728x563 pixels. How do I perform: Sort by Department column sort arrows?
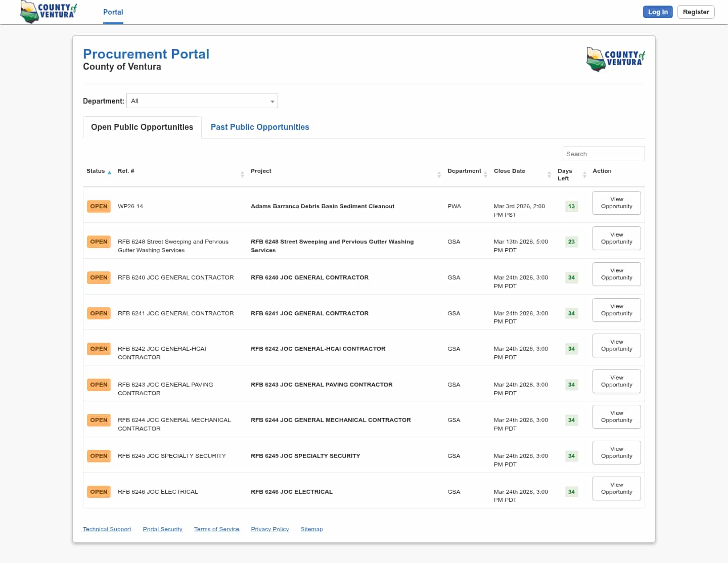coord(485,174)
